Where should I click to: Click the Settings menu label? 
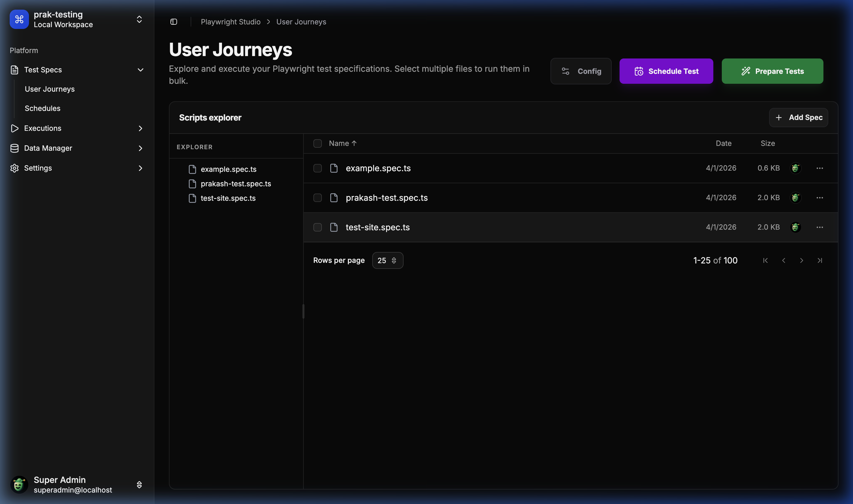38,168
